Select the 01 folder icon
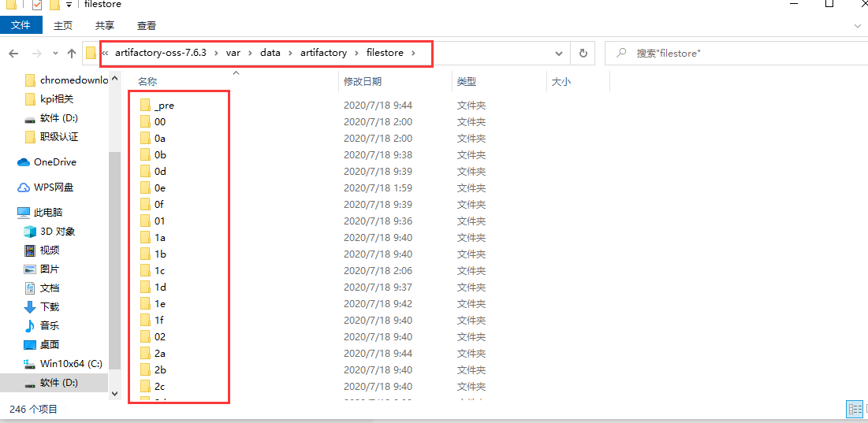This screenshot has height=423, width=868. tap(146, 221)
